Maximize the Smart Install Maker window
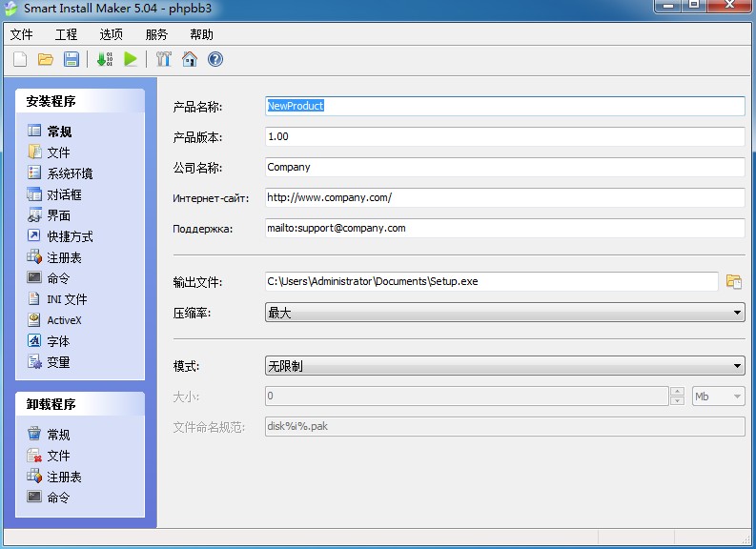The image size is (756, 549). click(694, 6)
